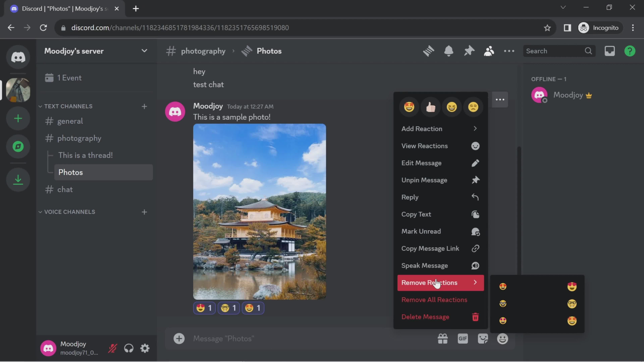644x362 pixels.
Task: Select the Copy Message Link icon
Action: pyautogui.click(x=475, y=248)
